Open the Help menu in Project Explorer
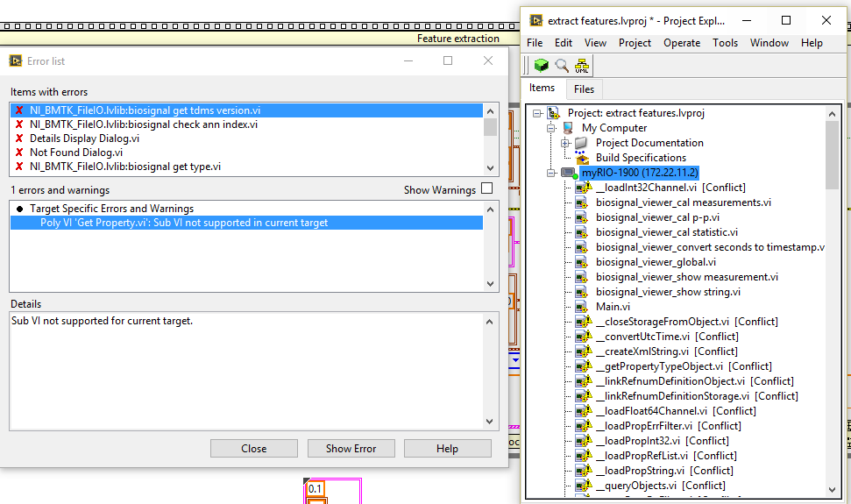Screen dimensions: 851x504 (x=812, y=43)
